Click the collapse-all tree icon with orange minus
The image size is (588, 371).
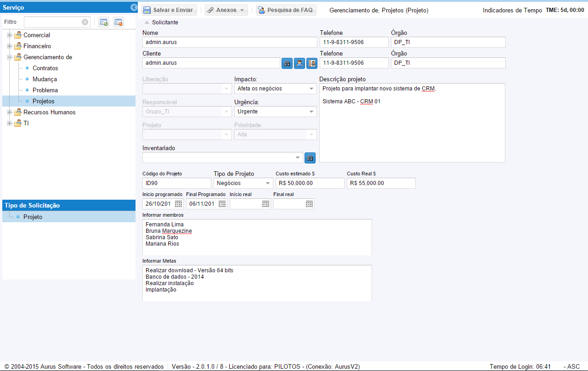(119, 22)
